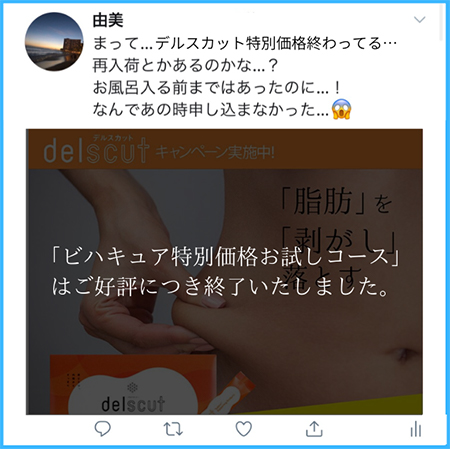Open the attached delscut campaign image
Screen dimensions: 450x449
(224, 272)
